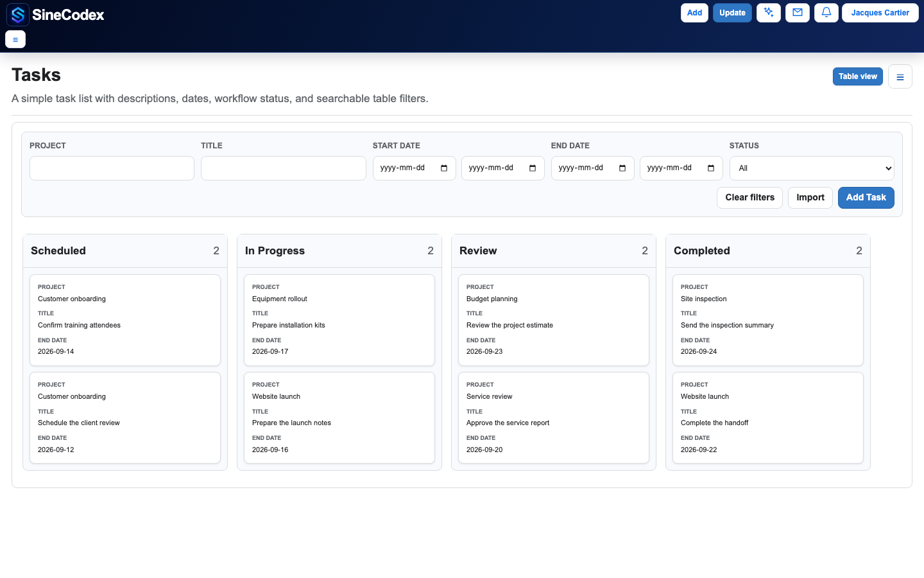Open calendar picker of second End Date field
Viewport: 924px width, 578px height.
coord(711,168)
